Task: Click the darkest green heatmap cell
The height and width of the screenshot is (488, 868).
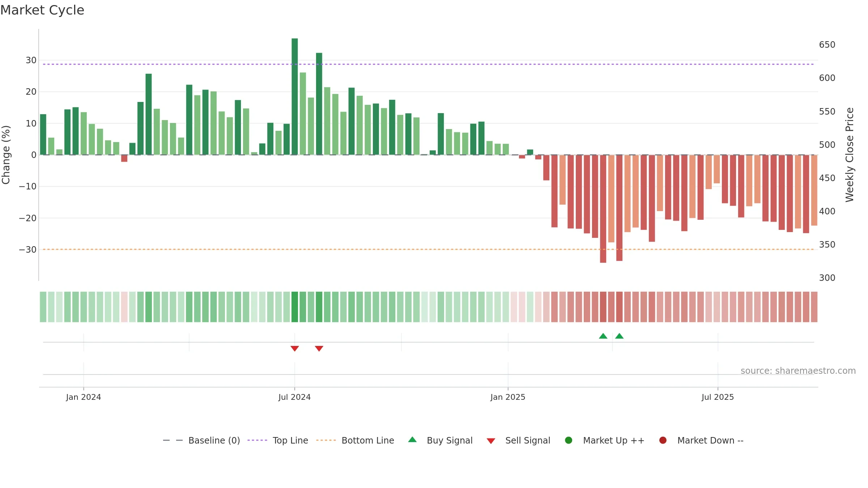Action: point(295,307)
